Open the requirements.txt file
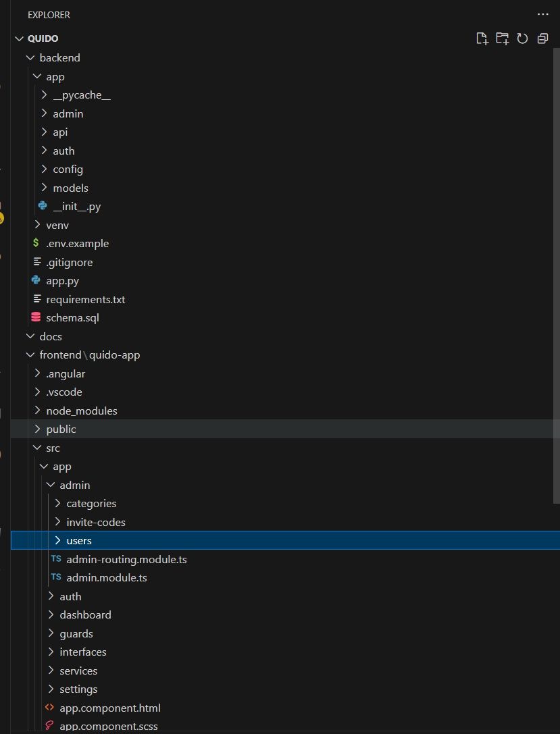This screenshot has height=734, width=560. coord(86,299)
